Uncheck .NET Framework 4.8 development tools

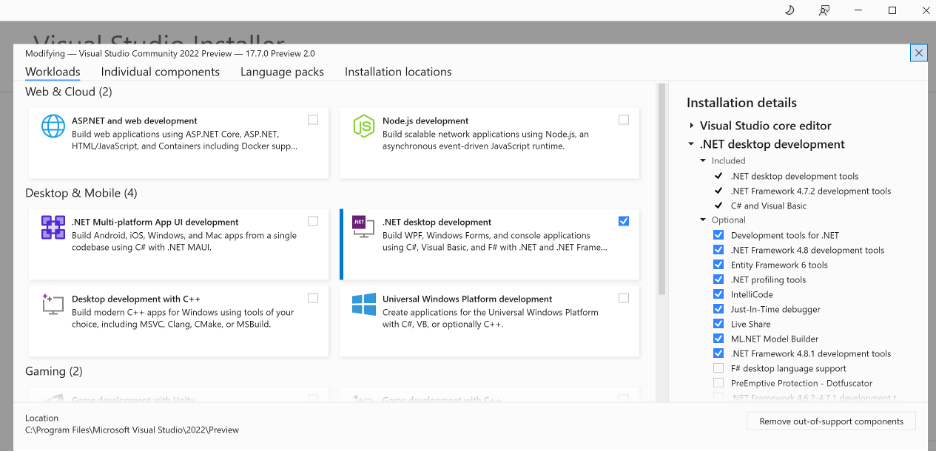coord(718,250)
